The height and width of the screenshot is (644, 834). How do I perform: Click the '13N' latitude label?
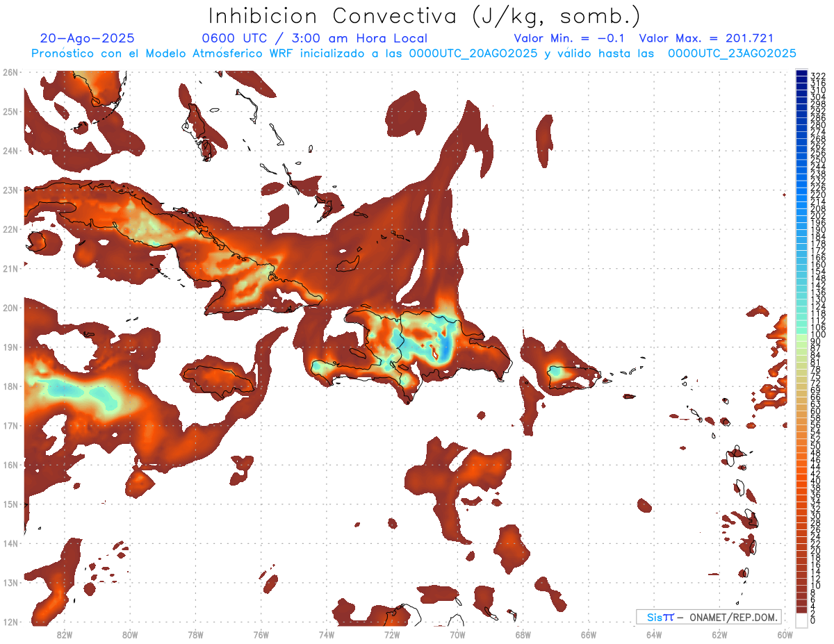[10, 582]
